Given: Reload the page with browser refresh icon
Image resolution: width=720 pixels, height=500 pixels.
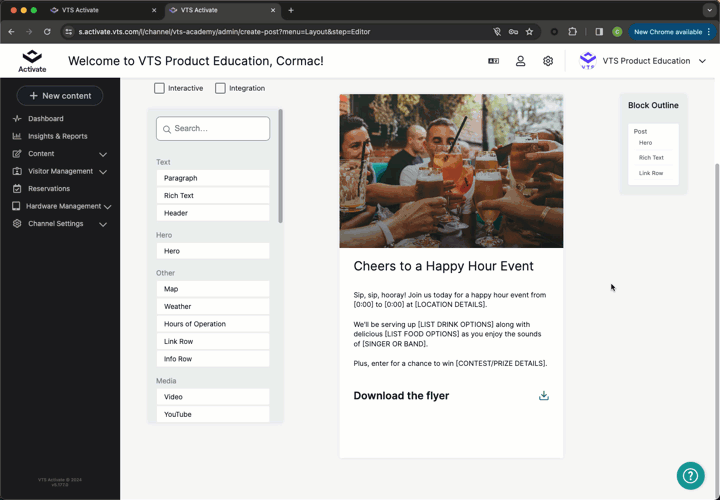Looking at the screenshot, I should pyautogui.click(x=47, y=32).
